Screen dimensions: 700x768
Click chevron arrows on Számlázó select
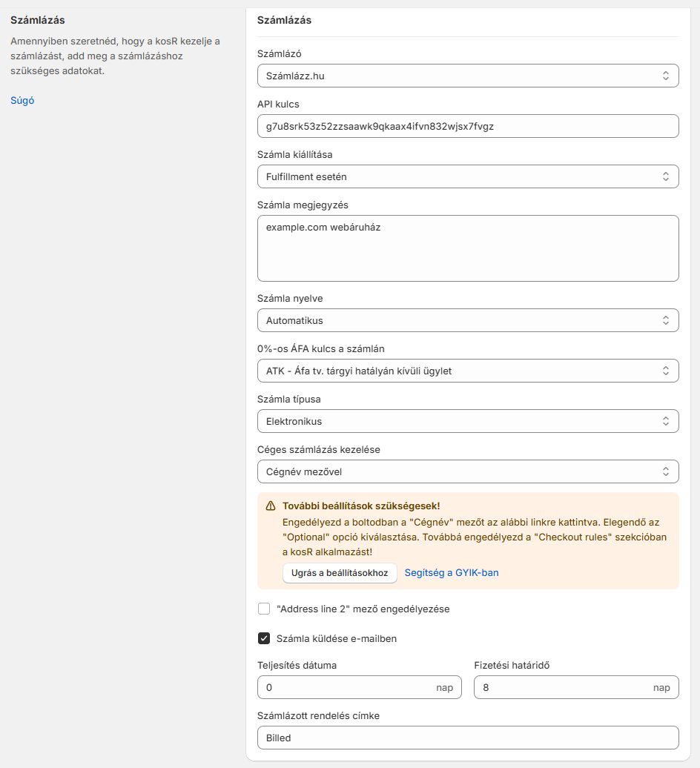point(665,76)
